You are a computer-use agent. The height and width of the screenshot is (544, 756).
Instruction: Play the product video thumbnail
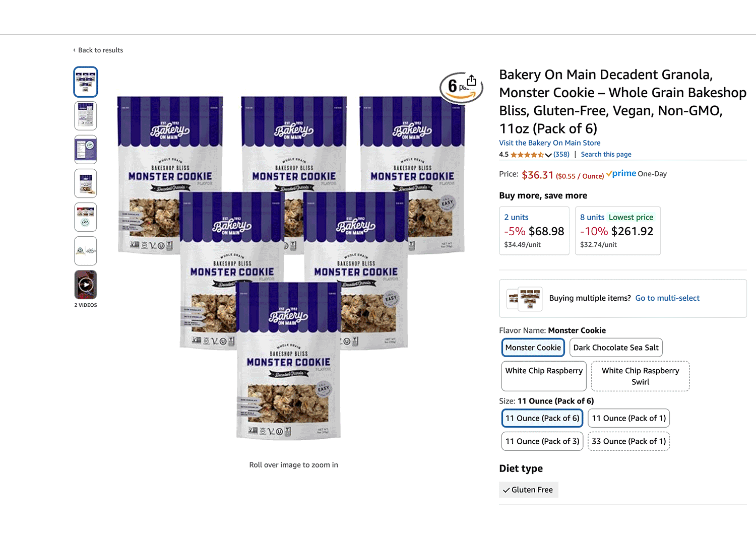86,285
